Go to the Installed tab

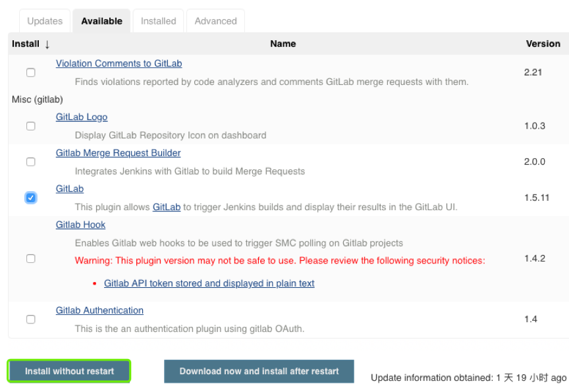[x=159, y=21]
